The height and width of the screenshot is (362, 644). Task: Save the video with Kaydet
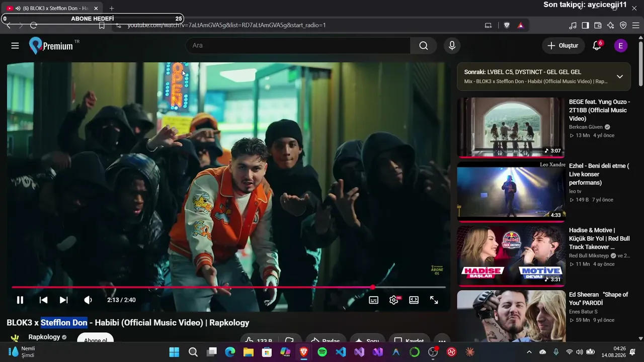tap(409, 338)
